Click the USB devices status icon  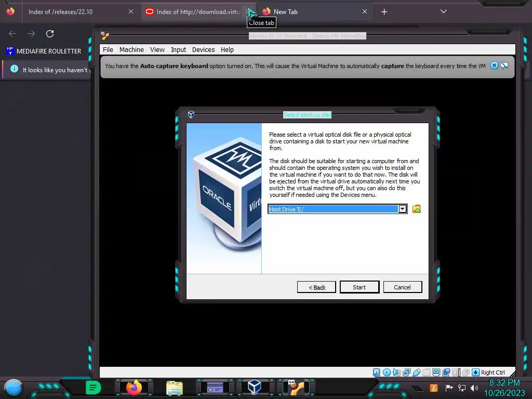[417, 372]
